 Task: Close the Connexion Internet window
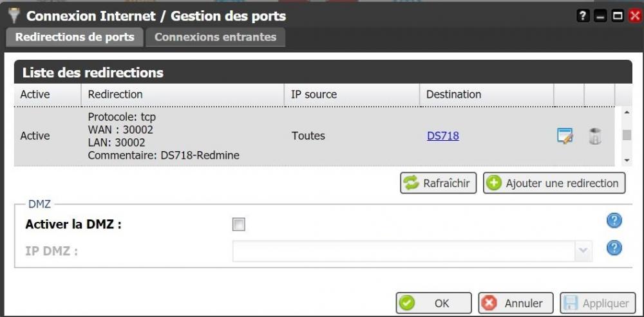(x=634, y=17)
